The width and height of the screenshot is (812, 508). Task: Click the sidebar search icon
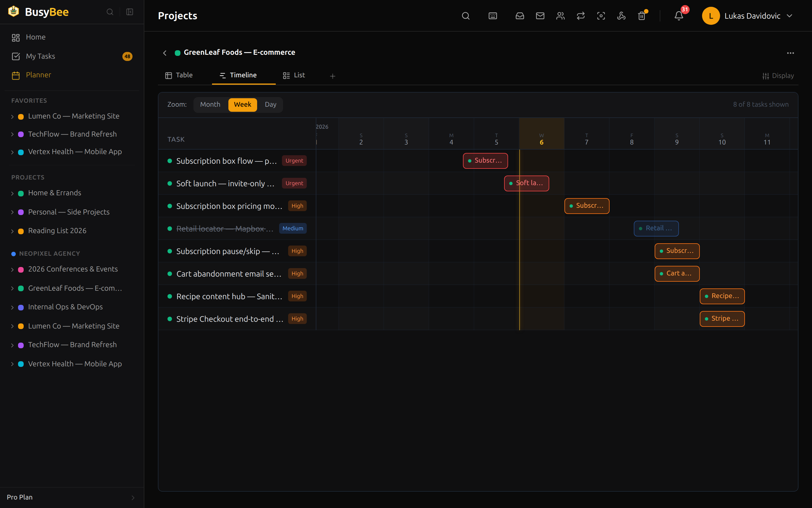110,12
